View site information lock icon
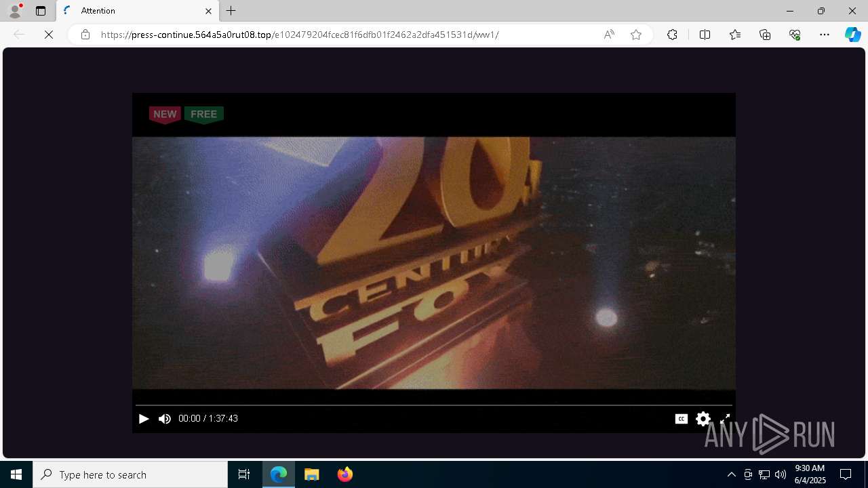The height and width of the screenshot is (488, 868). pos(85,35)
